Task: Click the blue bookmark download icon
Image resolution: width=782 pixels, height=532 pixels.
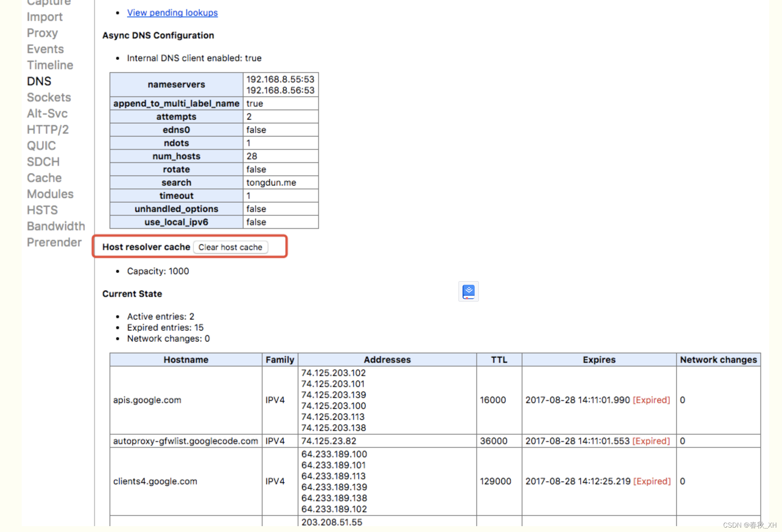Action: click(468, 291)
